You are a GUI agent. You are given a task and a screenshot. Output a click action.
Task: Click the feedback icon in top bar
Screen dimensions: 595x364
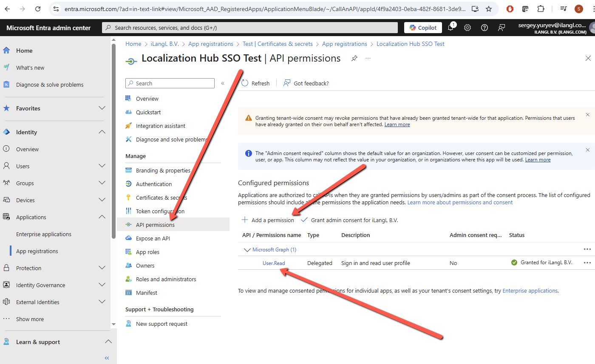tap(501, 28)
